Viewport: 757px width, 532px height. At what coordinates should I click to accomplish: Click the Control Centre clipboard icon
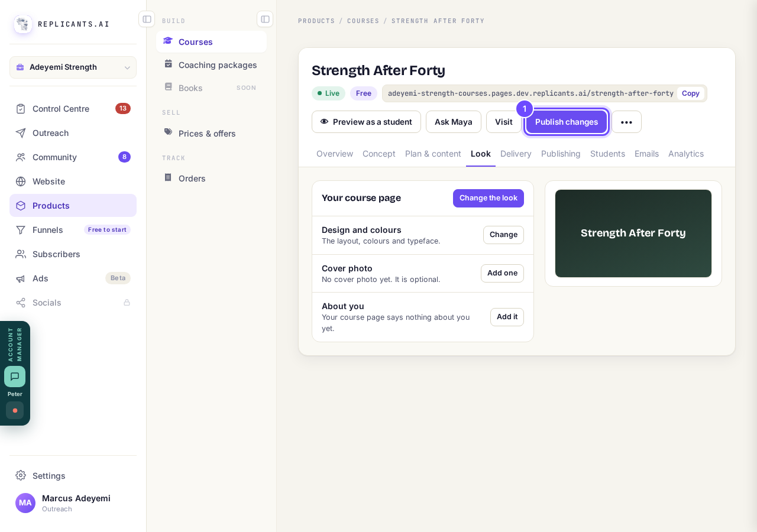pyautogui.click(x=21, y=109)
